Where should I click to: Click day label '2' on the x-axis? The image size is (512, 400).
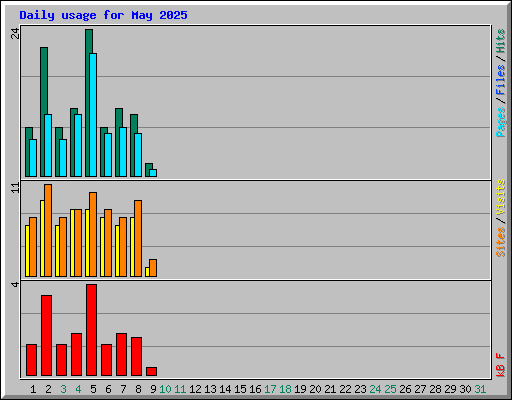[48, 389]
